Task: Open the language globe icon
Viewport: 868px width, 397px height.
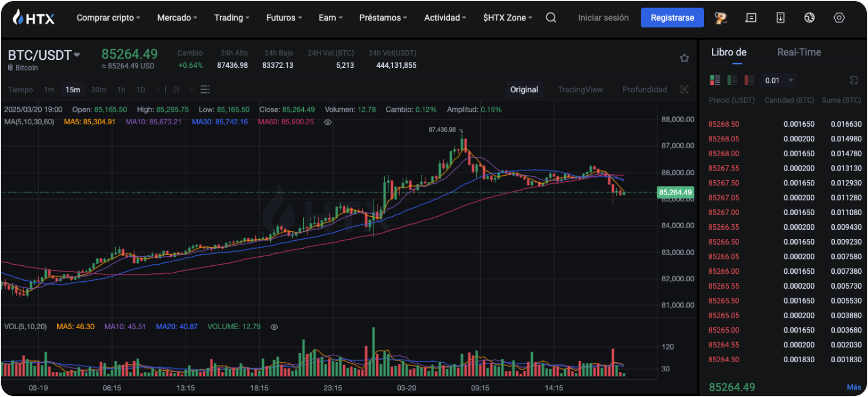Action: (809, 18)
